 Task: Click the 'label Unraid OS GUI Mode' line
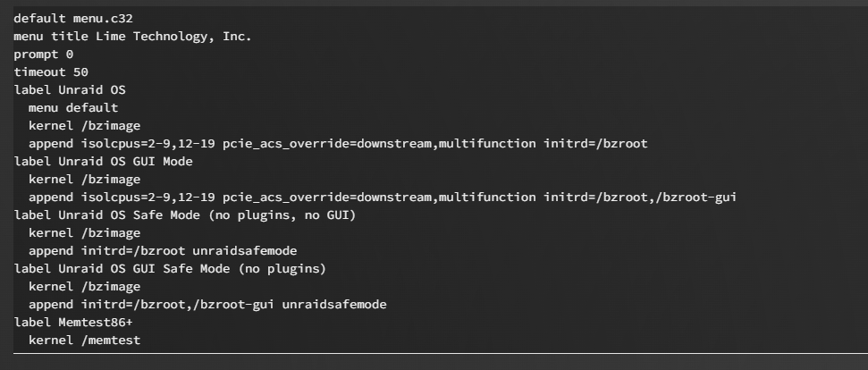(103, 162)
